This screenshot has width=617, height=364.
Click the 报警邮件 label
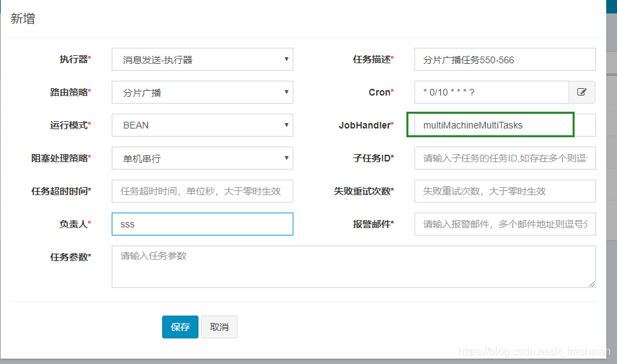(373, 224)
